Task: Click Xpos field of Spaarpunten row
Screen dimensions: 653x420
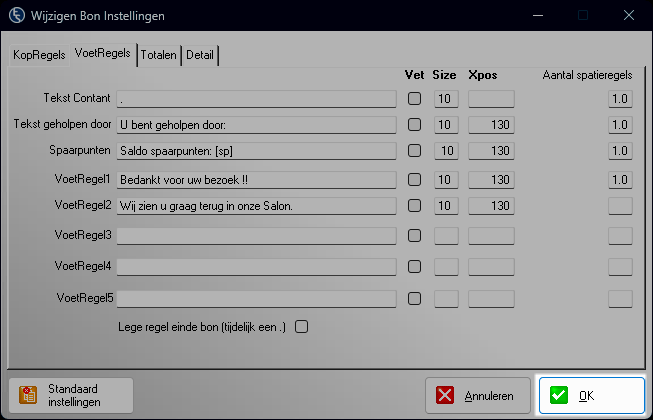Action: click(491, 151)
